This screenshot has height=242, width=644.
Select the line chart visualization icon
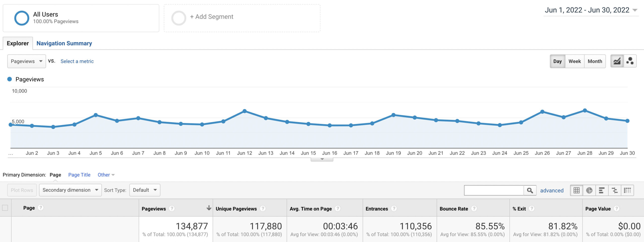(x=617, y=61)
